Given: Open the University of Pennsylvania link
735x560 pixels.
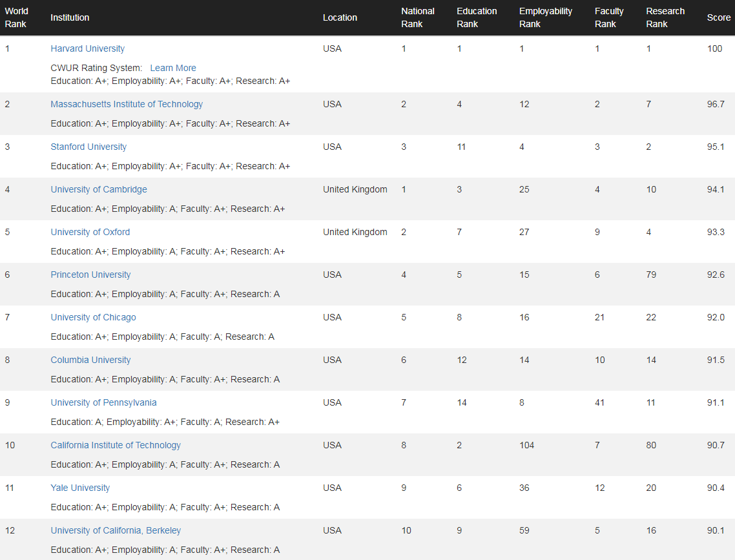Looking at the screenshot, I should 103,402.
